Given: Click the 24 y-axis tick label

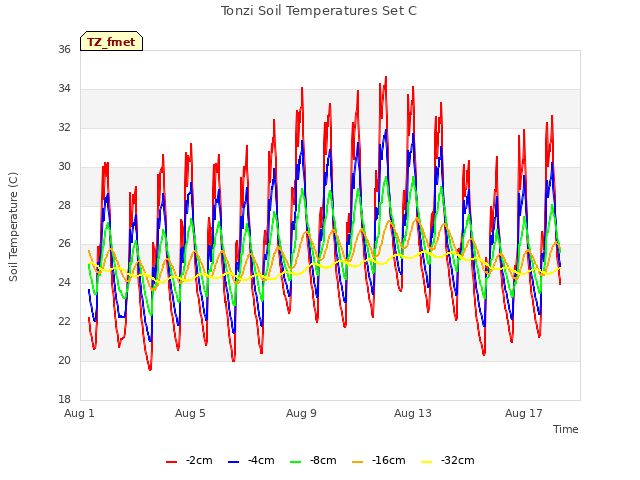Looking at the screenshot, I should pos(64,282).
